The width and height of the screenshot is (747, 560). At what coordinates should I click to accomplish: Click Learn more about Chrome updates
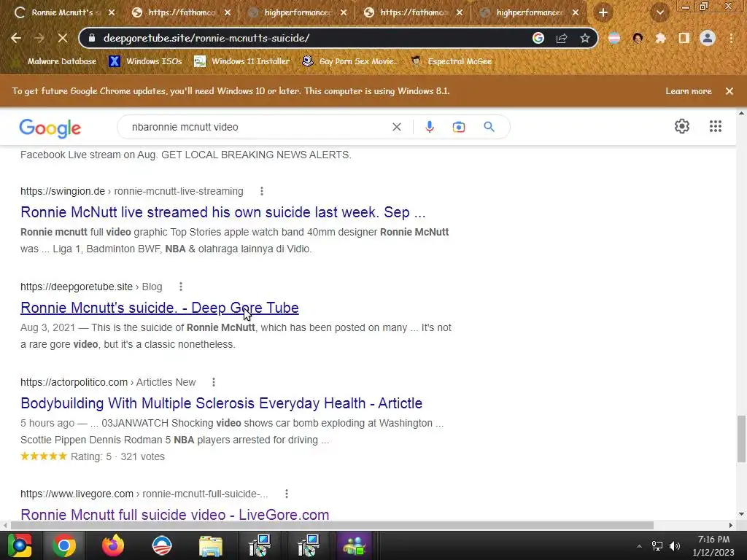point(689,91)
